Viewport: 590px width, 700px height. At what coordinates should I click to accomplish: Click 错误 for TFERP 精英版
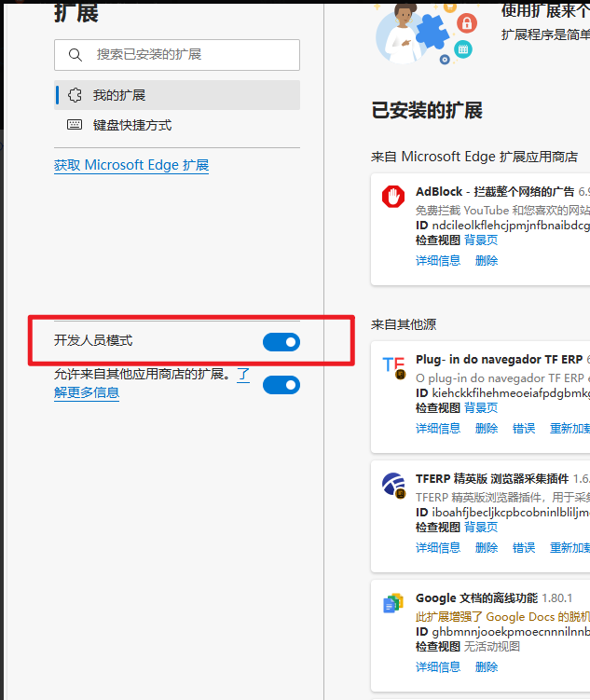(524, 548)
